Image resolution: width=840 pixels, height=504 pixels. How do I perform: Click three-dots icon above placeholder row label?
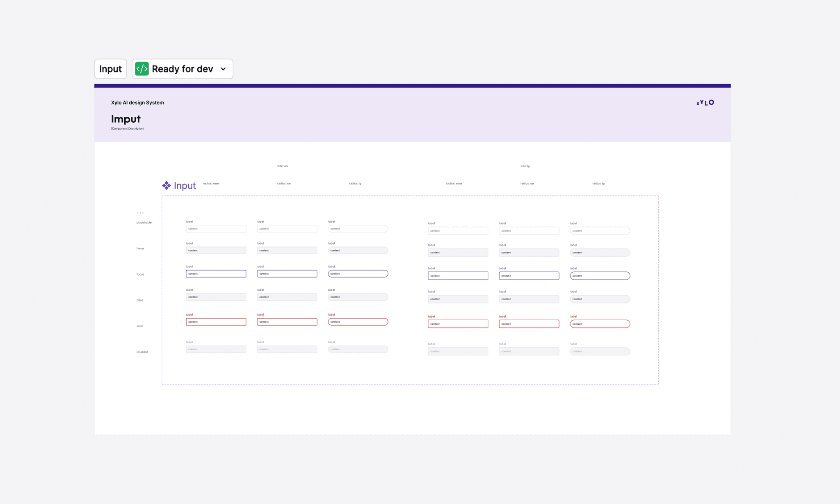(x=140, y=213)
